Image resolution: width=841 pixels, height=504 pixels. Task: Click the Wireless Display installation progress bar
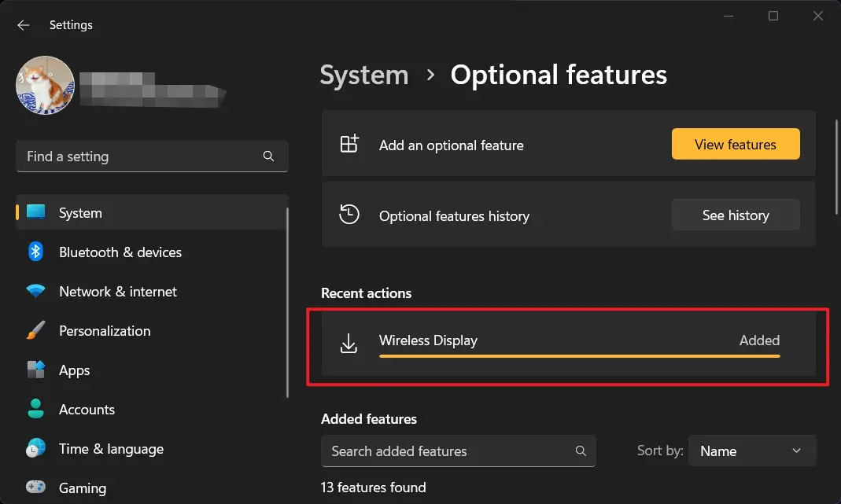(x=579, y=356)
